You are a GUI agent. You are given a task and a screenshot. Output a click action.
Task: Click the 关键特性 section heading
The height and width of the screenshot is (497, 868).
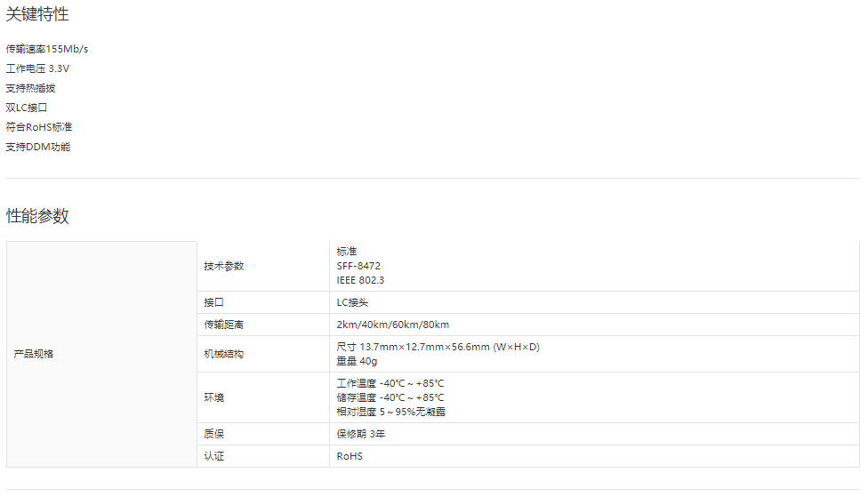point(37,14)
